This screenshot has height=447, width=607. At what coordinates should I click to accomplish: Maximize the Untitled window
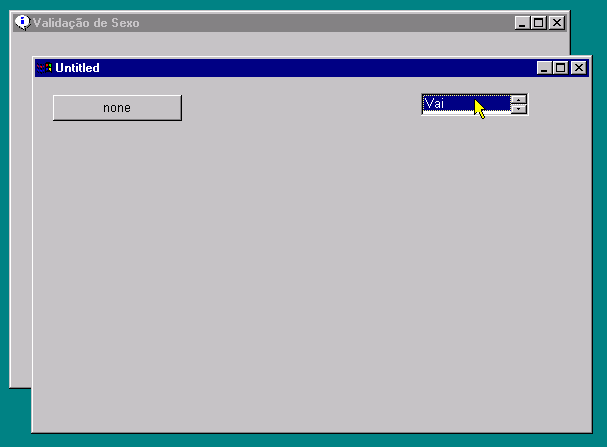[x=560, y=68]
